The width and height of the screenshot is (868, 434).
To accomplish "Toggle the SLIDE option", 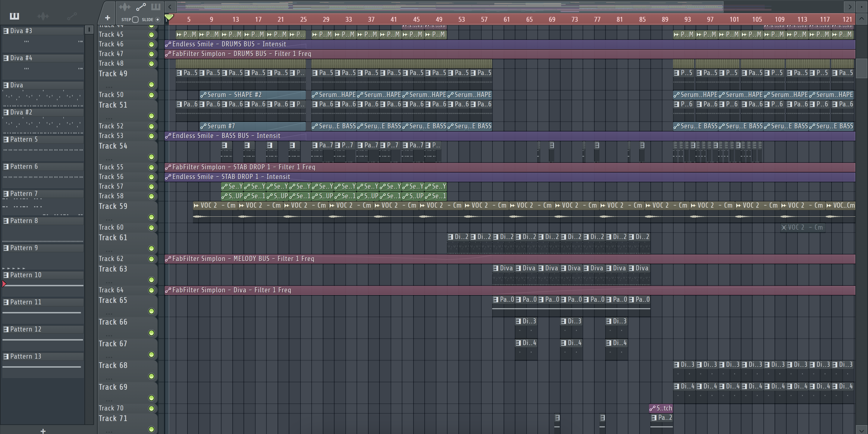I will click(x=157, y=20).
